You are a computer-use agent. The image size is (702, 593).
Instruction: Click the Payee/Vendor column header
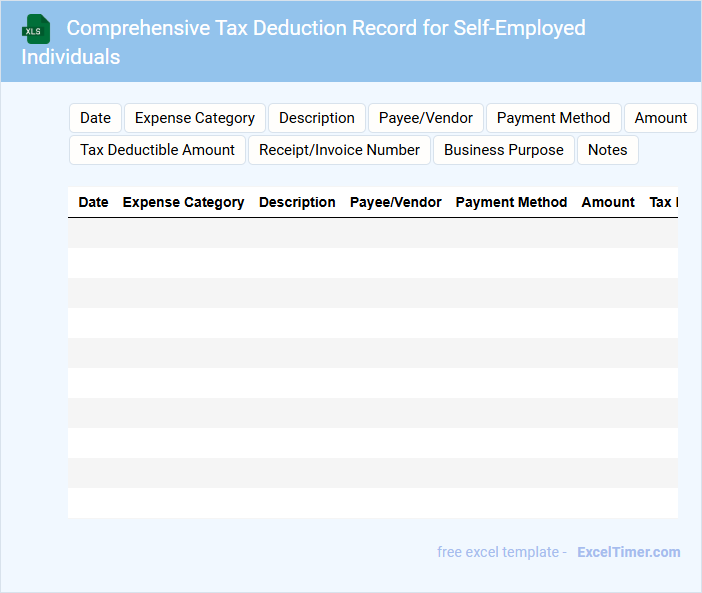point(395,202)
